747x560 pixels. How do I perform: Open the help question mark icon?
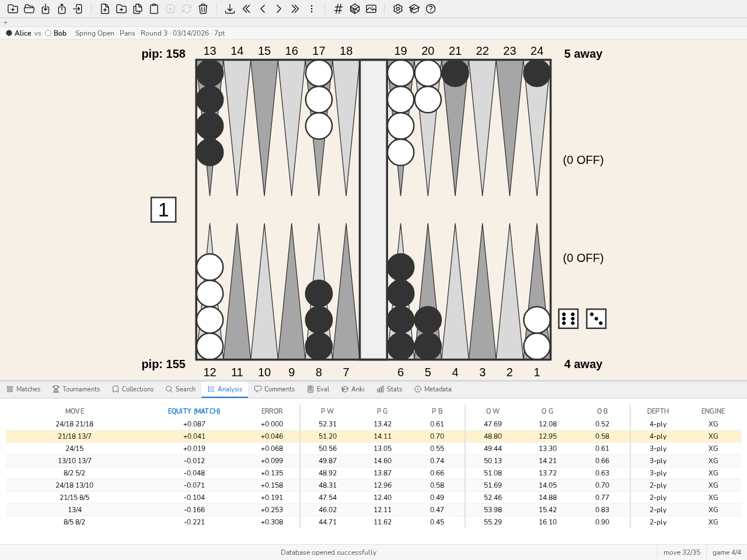pos(431,9)
